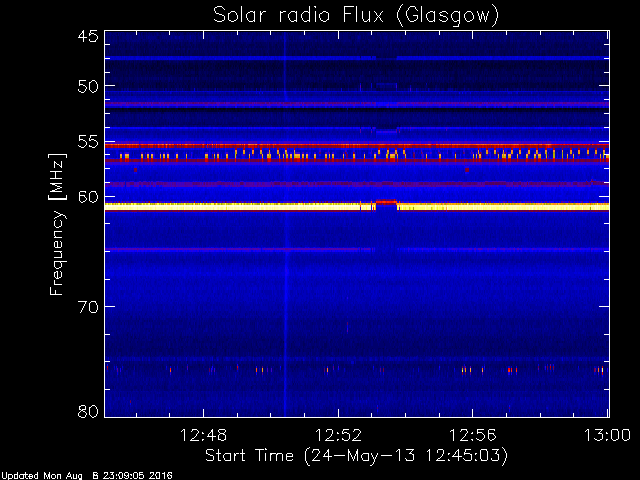The width and height of the screenshot is (640, 480).
Task: Click the "Frequency [MHz]" axis label
Action: click(x=57, y=224)
